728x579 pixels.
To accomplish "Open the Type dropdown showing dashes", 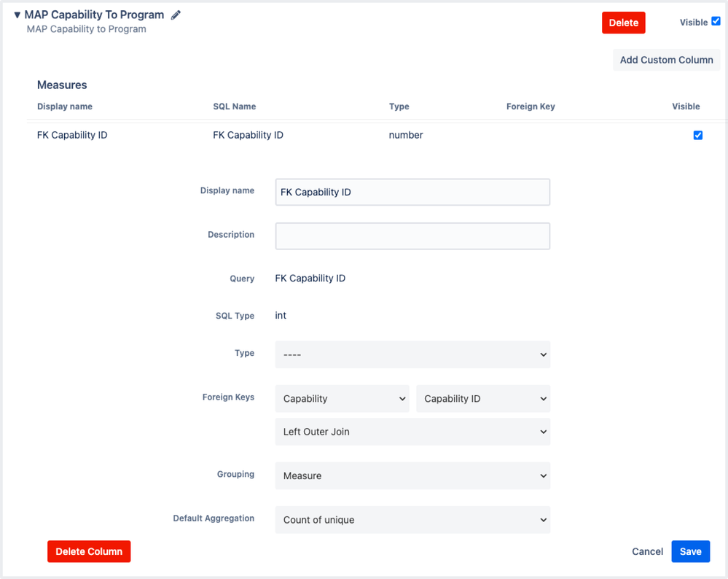I will (412, 354).
